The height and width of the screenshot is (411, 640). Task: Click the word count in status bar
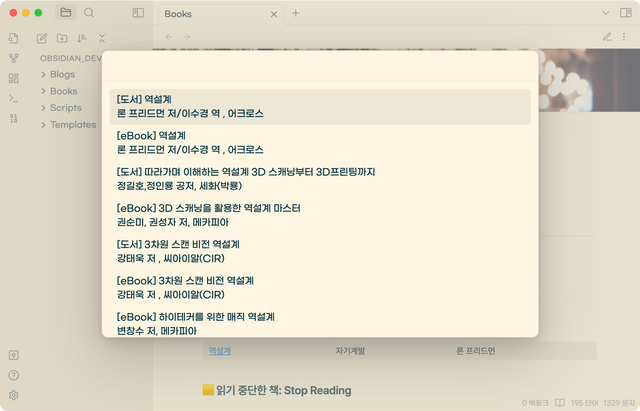(584, 403)
